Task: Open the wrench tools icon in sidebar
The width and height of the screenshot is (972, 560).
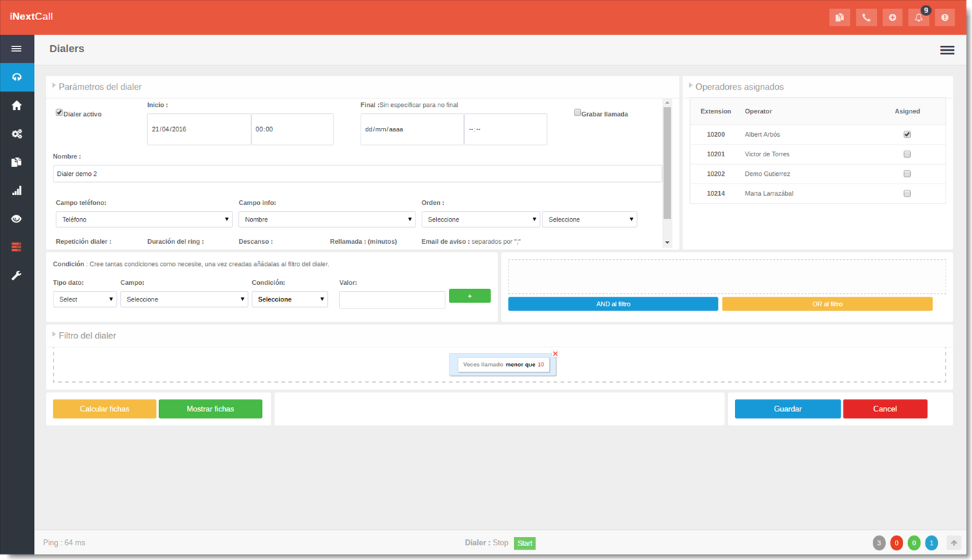Action: tap(17, 275)
